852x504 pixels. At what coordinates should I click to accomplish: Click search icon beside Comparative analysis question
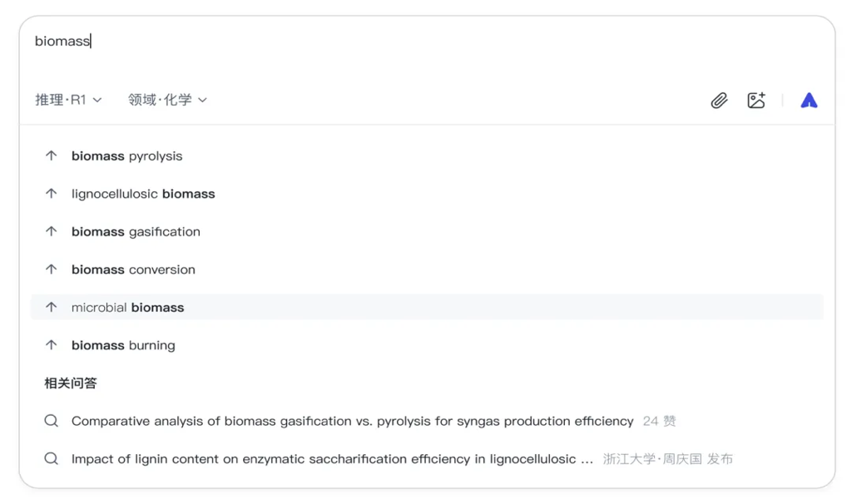(x=51, y=421)
